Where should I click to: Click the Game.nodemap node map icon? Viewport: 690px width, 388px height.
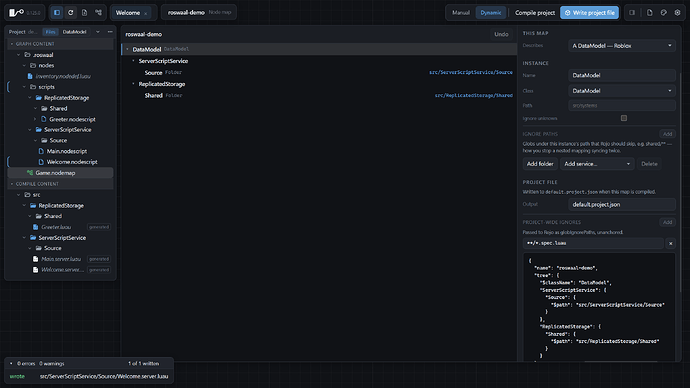30,172
